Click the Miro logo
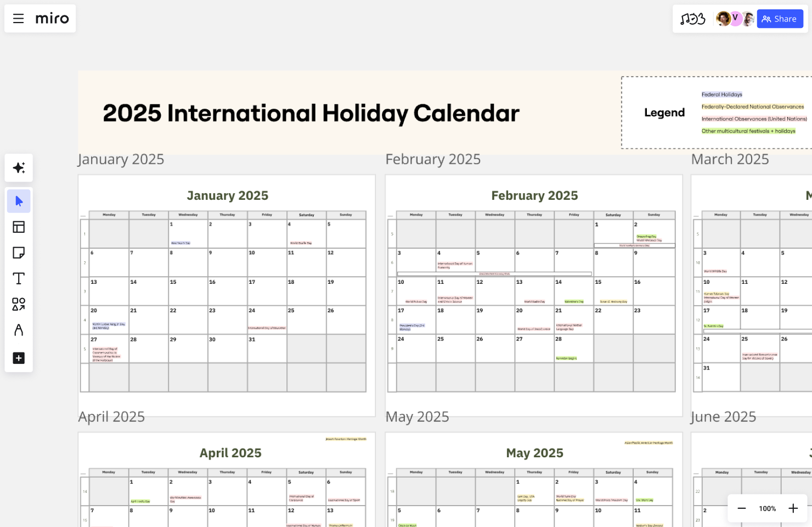Viewport: 812px width, 527px height. click(52, 19)
